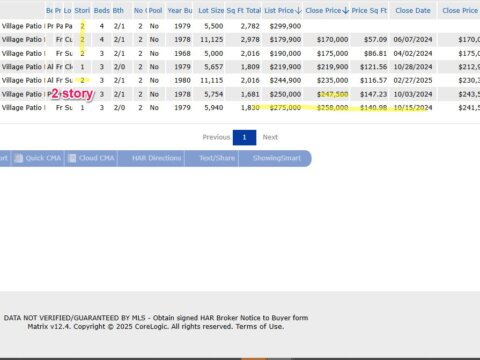
Task: Open Cloud CMA from the toolbar
Action: (x=91, y=158)
